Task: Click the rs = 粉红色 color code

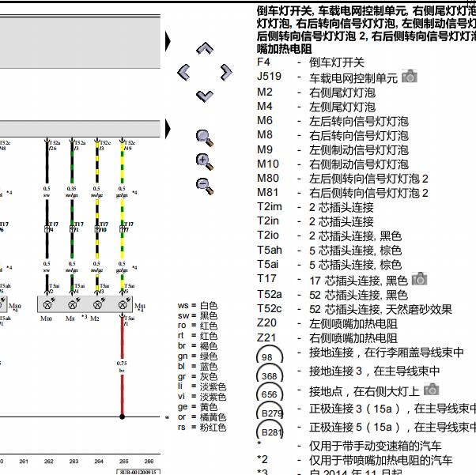Action: (x=202, y=428)
